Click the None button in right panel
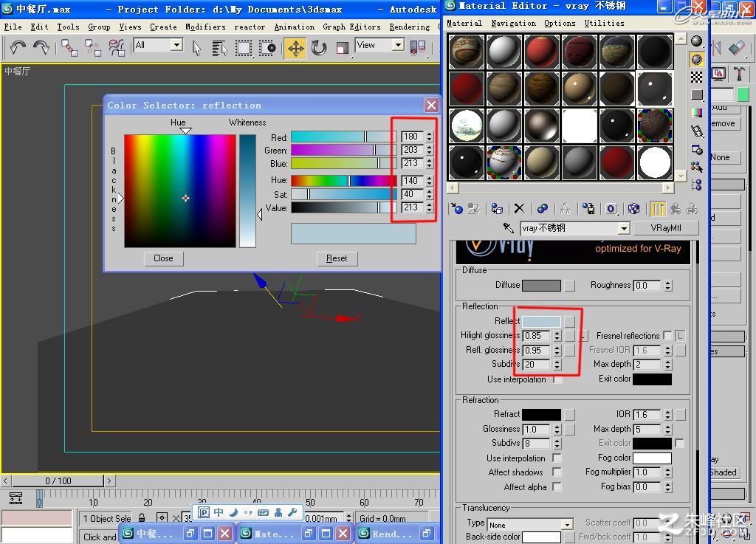The image size is (756, 544). click(725, 157)
